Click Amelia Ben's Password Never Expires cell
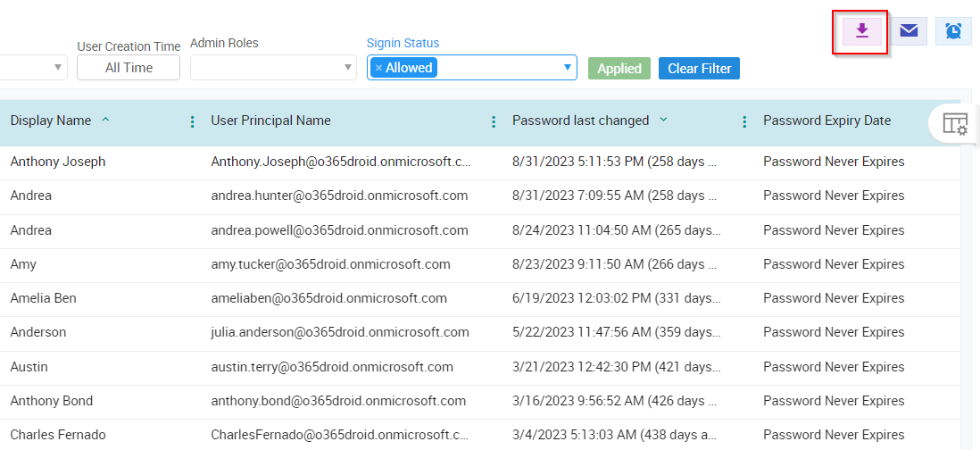 pos(834,298)
